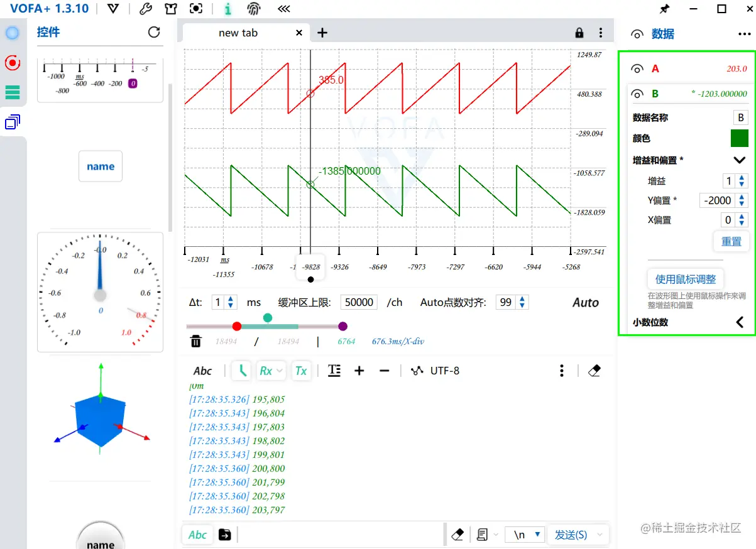Click the T-shirt theme icon
The height and width of the screenshot is (549, 756).
coord(171,9)
